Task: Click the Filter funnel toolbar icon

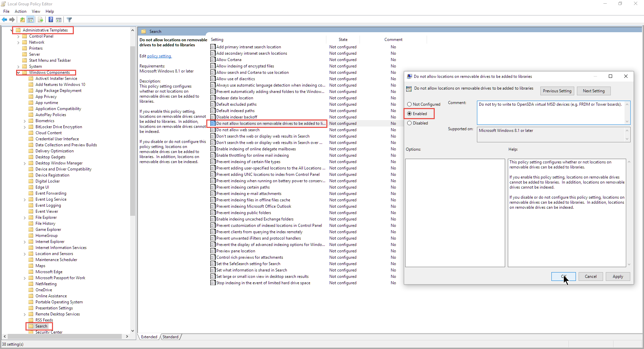Action: coord(69,20)
